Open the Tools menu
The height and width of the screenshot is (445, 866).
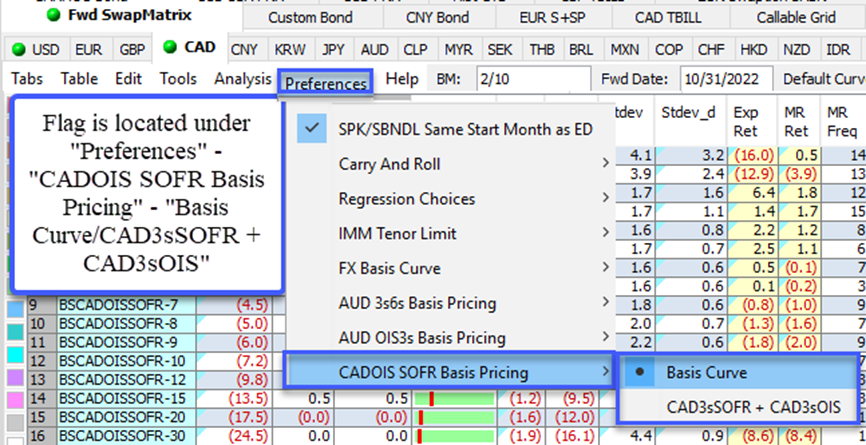point(178,80)
